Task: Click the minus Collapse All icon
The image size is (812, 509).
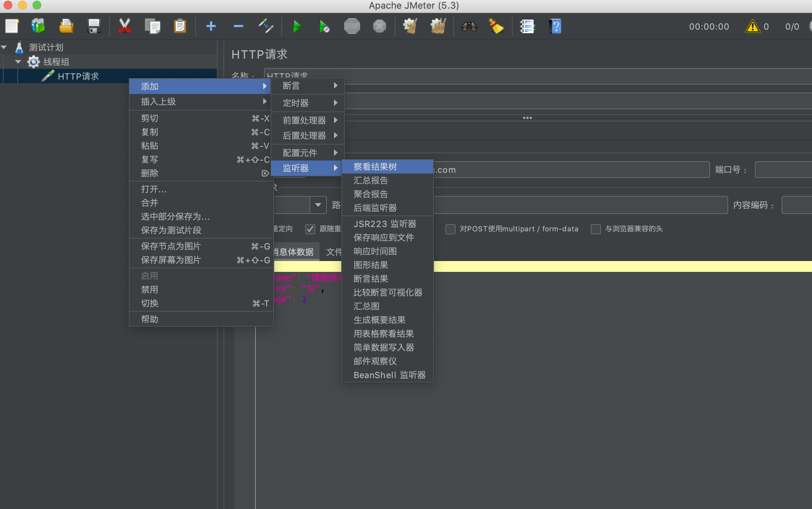Action: coord(239,26)
